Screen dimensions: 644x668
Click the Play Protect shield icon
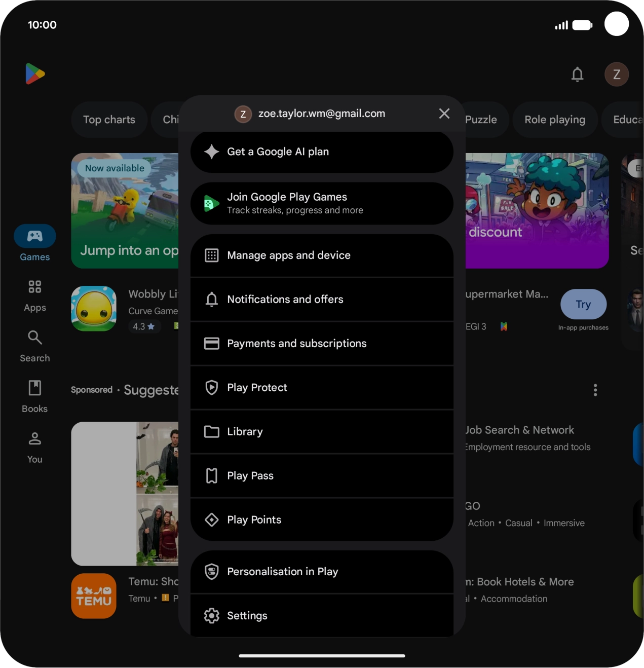(211, 388)
